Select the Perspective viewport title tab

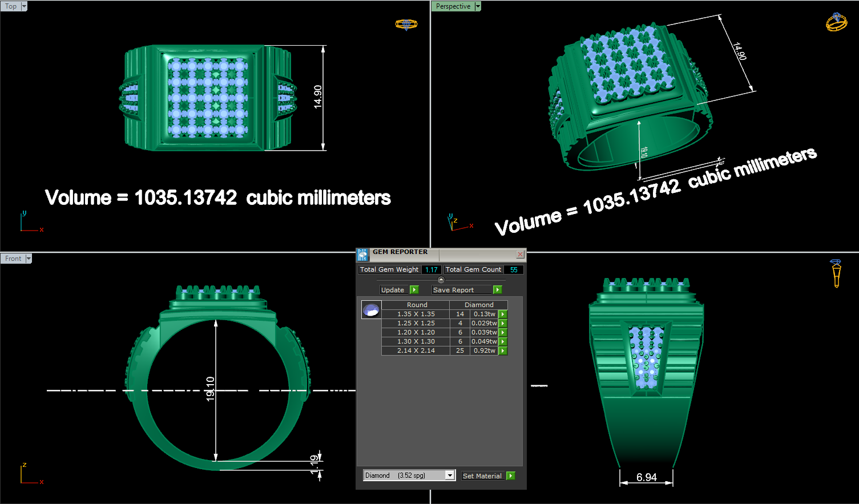[x=453, y=6]
